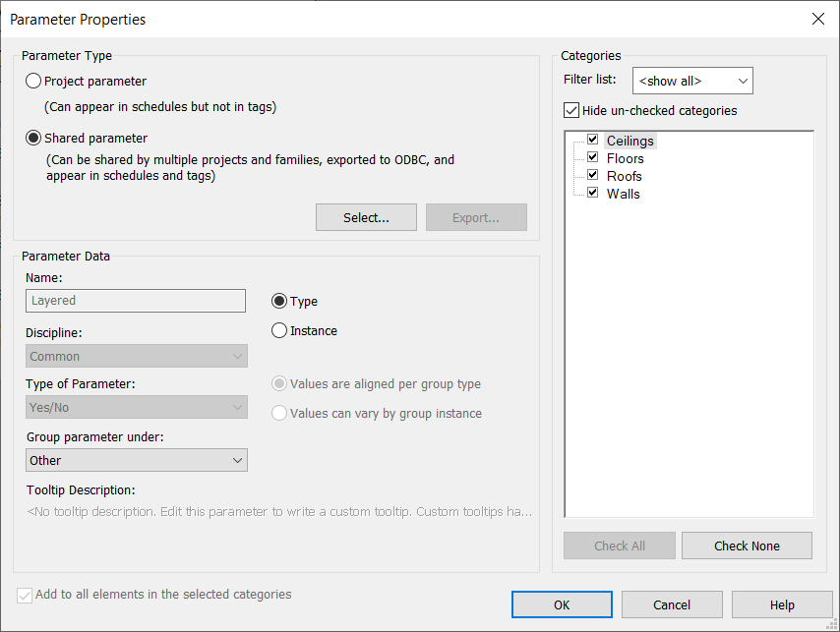The image size is (840, 632).
Task: Select the Shared parameter radio button
Action: (x=33, y=138)
